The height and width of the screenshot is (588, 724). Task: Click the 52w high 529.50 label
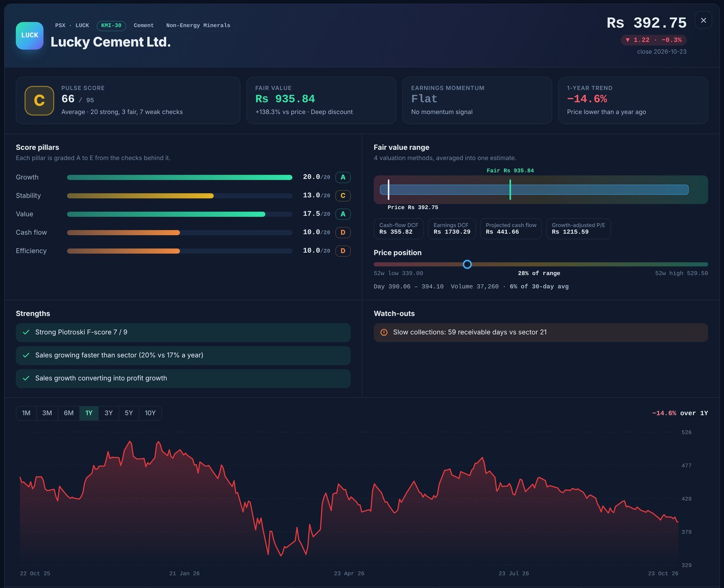tap(681, 273)
